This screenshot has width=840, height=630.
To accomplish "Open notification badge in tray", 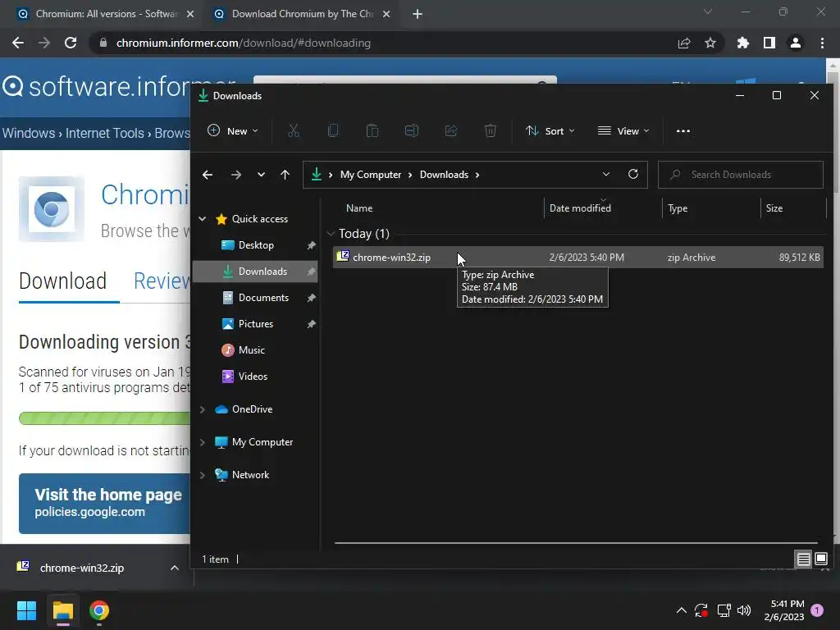I will coord(817,610).
